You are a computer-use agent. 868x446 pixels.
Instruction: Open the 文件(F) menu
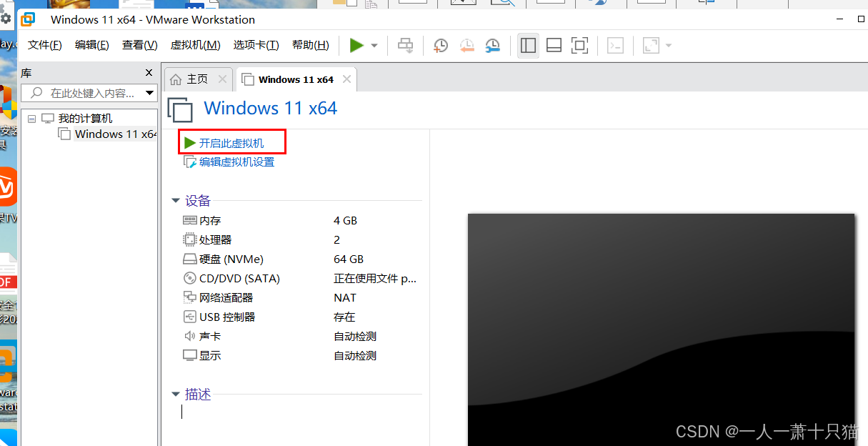(x=45, y=45)
